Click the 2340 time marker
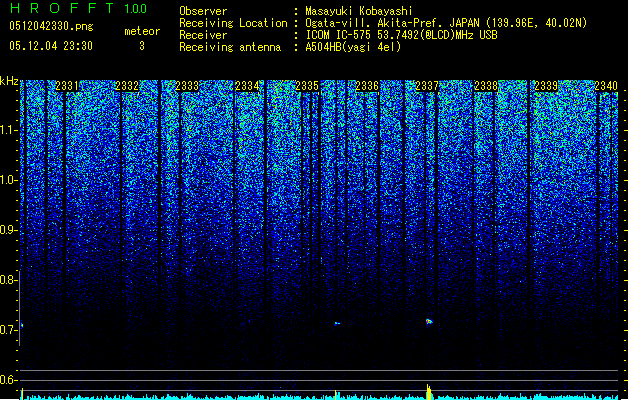The height and width of the screenshot is (400, 629). point(606,86)
